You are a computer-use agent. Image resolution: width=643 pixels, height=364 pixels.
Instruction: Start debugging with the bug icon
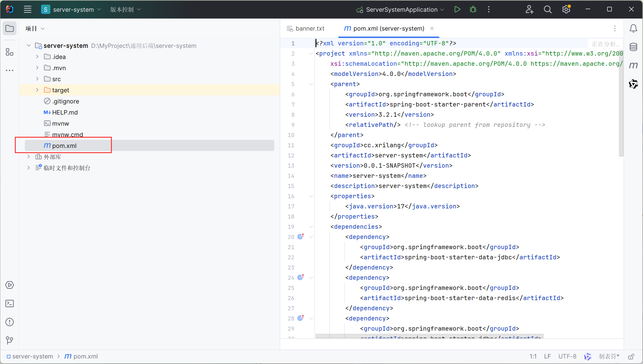pyautogui.click(x=473, y=10)
